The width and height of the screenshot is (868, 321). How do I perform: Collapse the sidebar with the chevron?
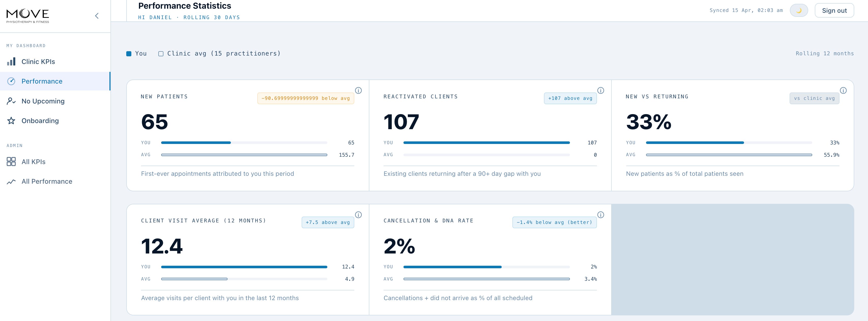97,16
